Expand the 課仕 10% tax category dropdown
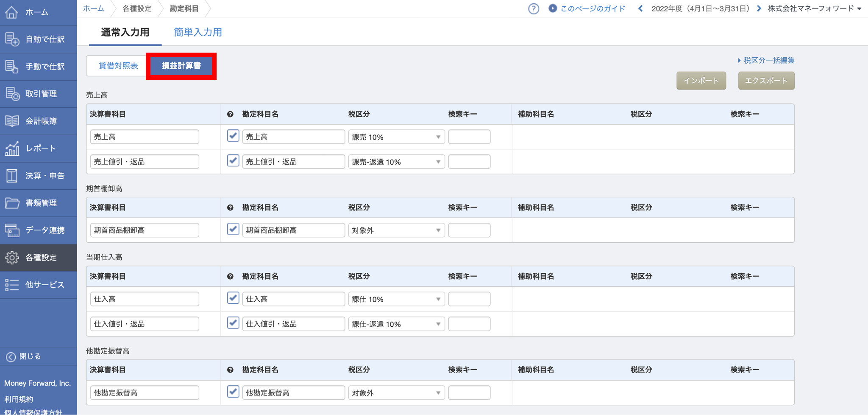868x415 pixels. tap(396, 299)
